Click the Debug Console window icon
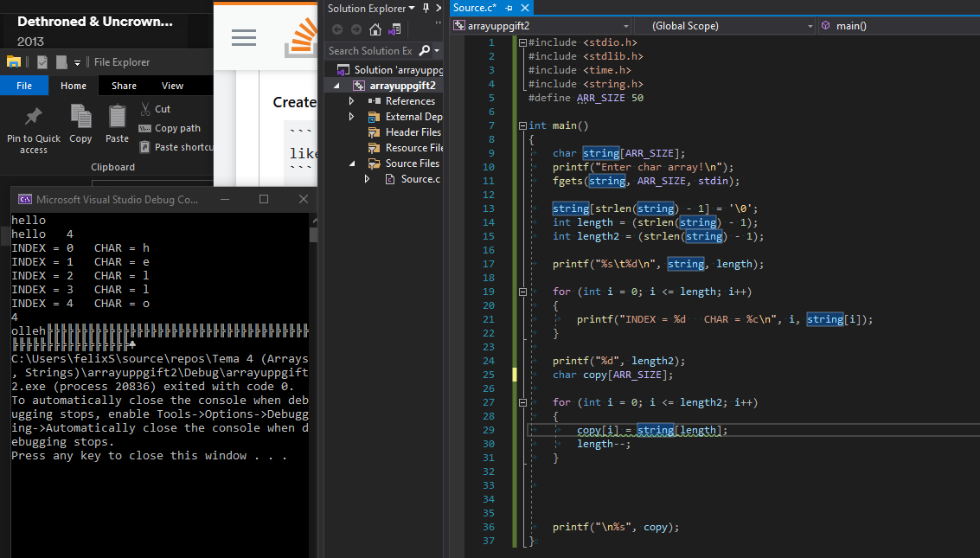This screenshot has width=980, height=558. 24,199
